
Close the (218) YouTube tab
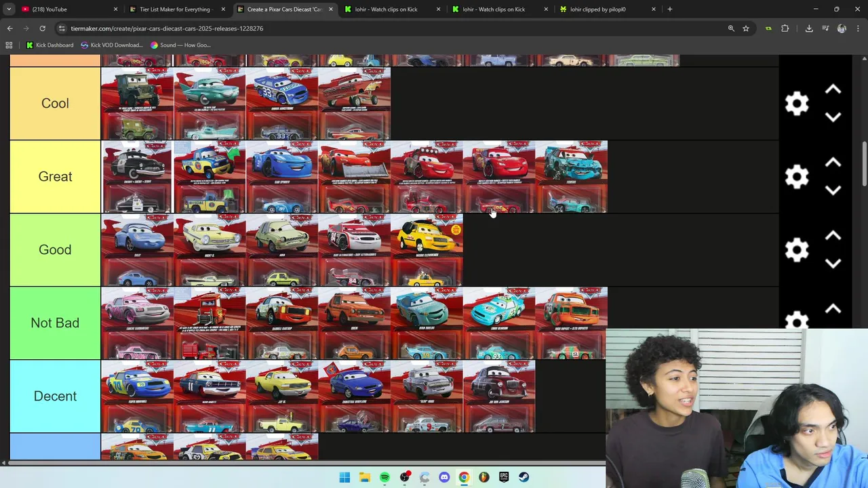115,9
